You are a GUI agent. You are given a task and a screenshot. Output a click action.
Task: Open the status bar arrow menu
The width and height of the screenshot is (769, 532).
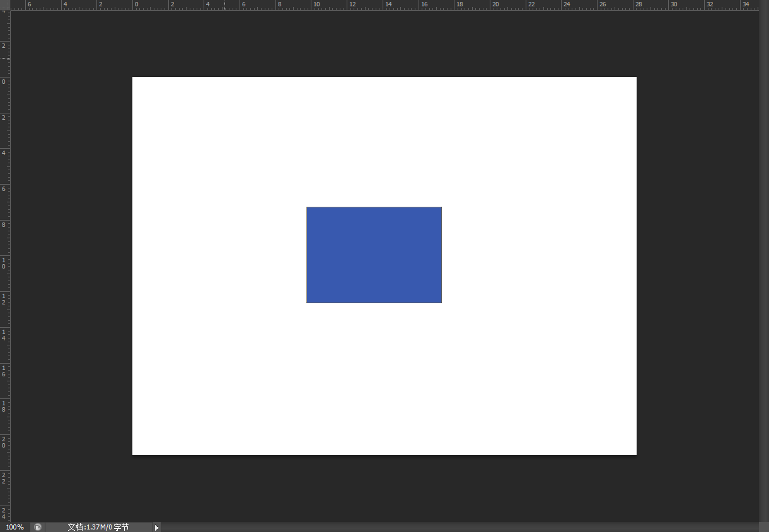pos(157,527)
